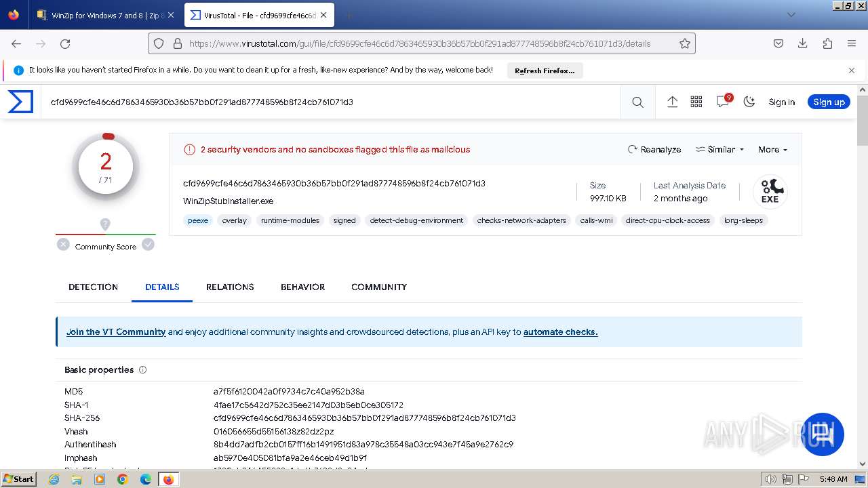Viewport: 868px width, 488px height.
Task: Expand the list all tabs chevron
Action: tap(791, 15)
